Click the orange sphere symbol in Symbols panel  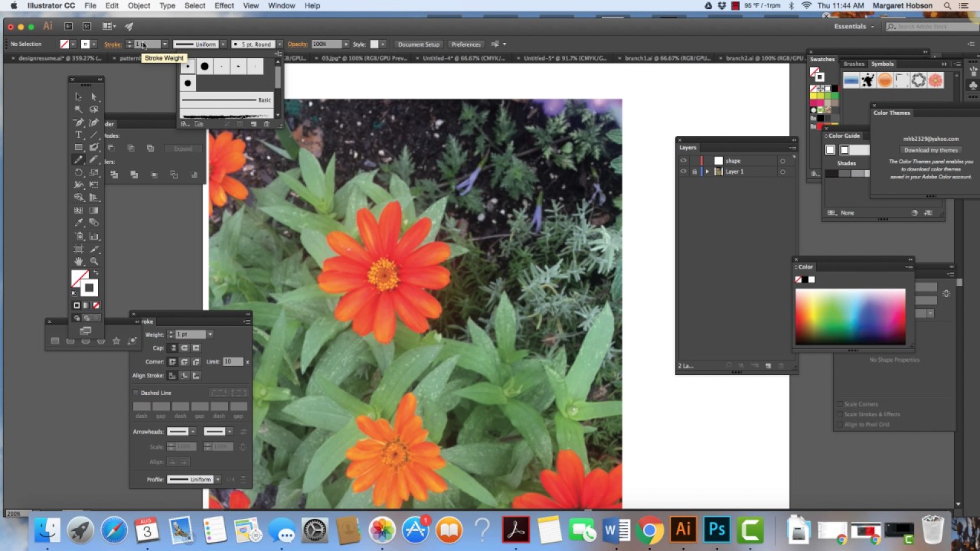pos(884,80)
